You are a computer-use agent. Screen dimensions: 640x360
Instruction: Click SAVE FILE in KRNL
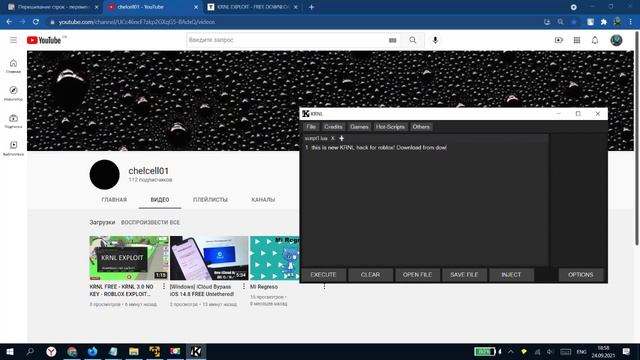pyautogui.click(x=464, y=275)
